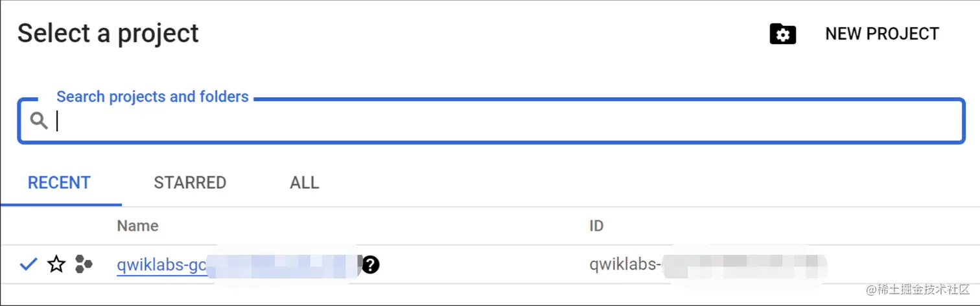Click the blurred portion of project name
The image size is (980, 306).
point(282,265)
